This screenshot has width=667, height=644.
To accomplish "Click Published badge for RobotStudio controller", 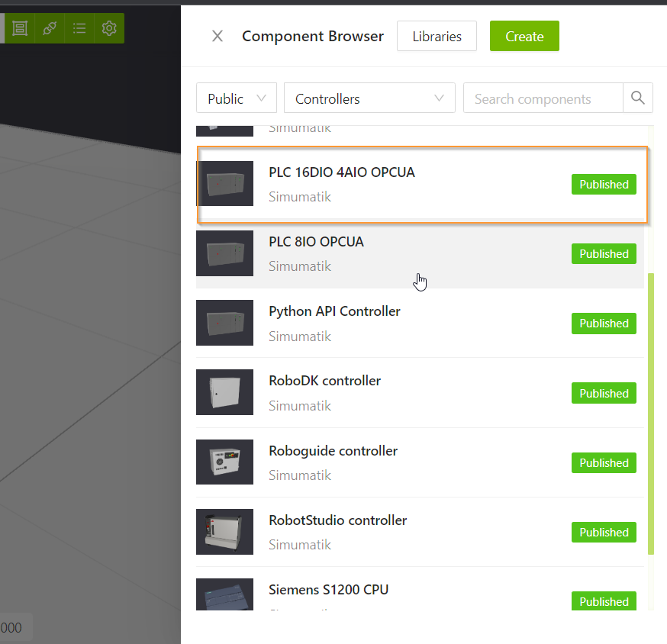I will [604, 532].
